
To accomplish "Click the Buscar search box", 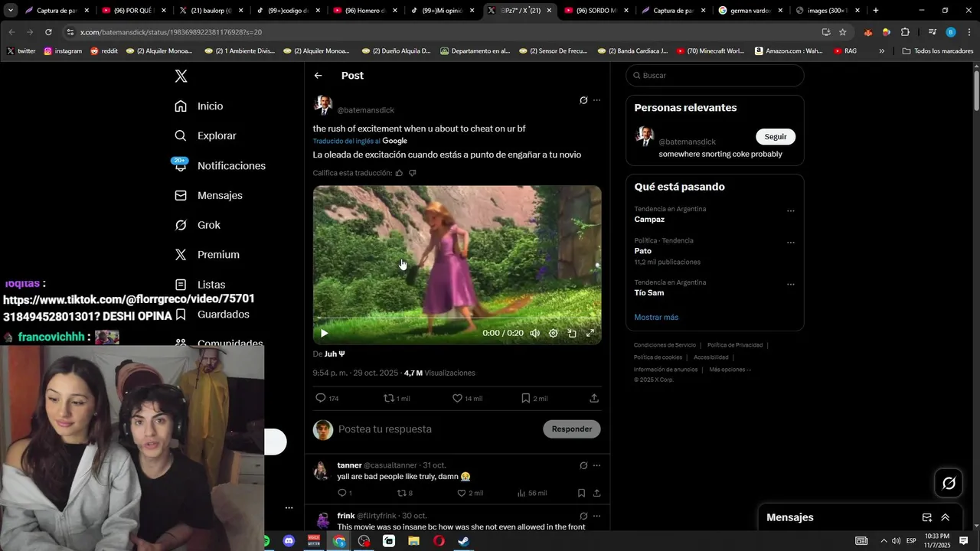I will tap(715, 76).
